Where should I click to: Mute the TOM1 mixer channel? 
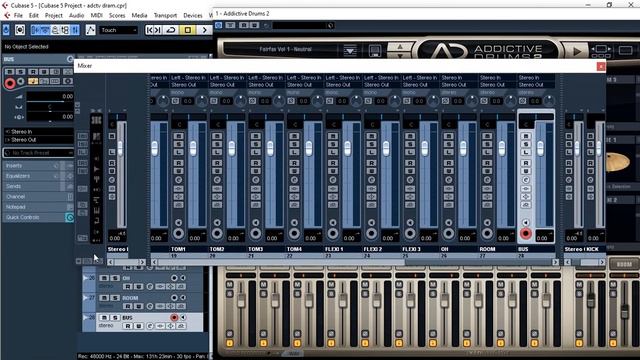tap(179, 136)
